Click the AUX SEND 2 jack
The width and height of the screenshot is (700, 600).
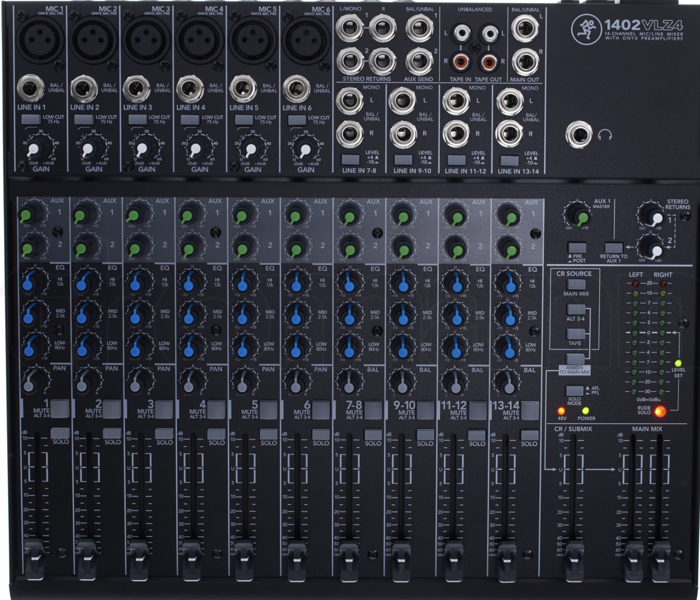[x=419, y=61]
